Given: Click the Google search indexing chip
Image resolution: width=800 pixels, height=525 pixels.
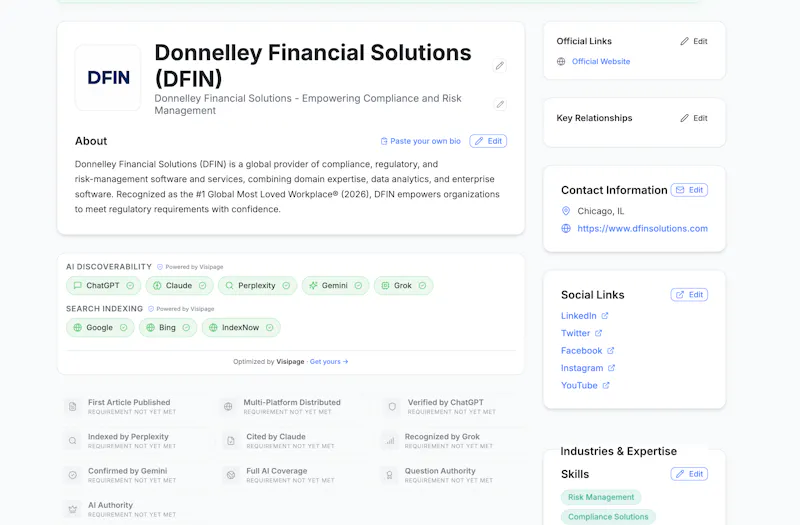Looking at the screenshot, I should [100, 328].
